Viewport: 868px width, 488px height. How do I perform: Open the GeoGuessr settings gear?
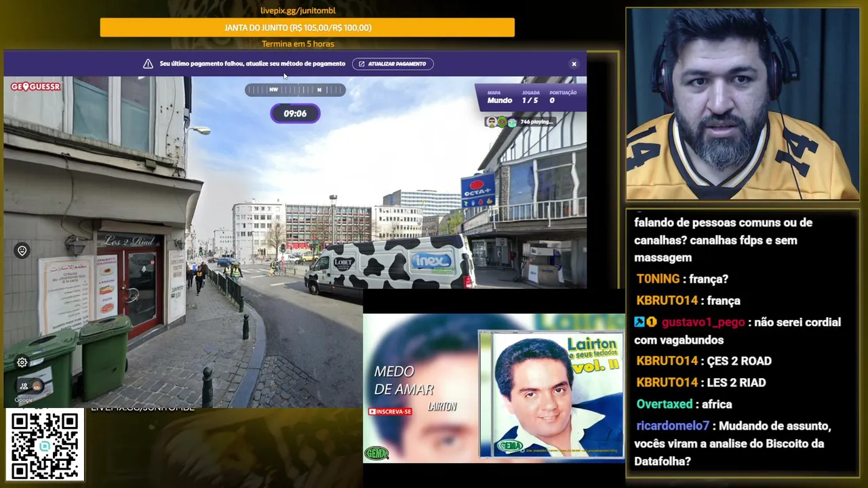(22, 362)
